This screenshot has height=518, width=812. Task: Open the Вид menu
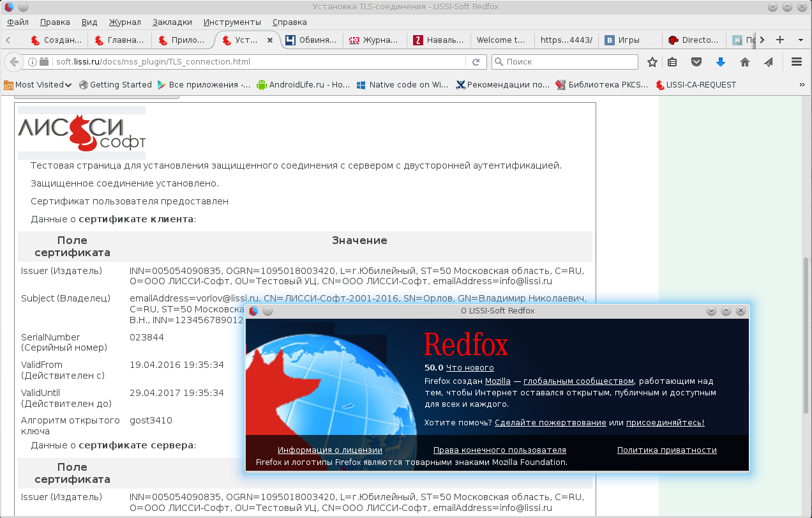90,22
